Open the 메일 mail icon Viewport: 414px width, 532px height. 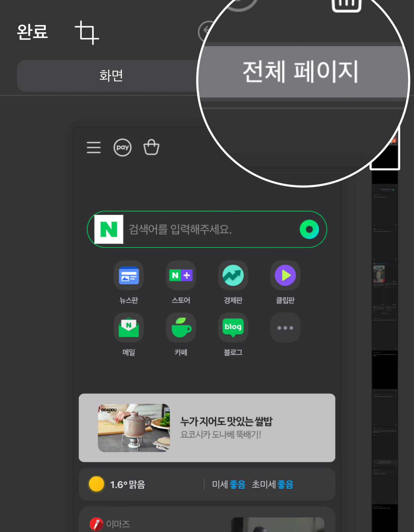click(x=129, y=328)
